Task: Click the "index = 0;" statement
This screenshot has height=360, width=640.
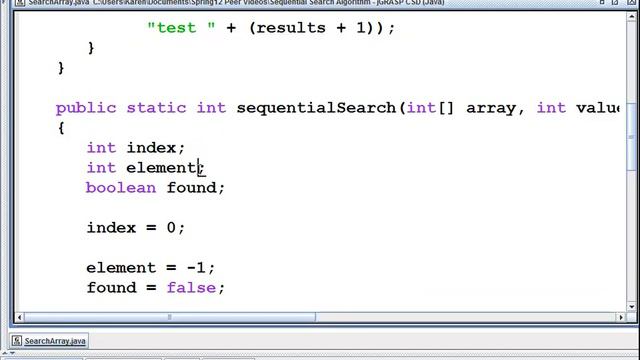Action: [136, 227]
